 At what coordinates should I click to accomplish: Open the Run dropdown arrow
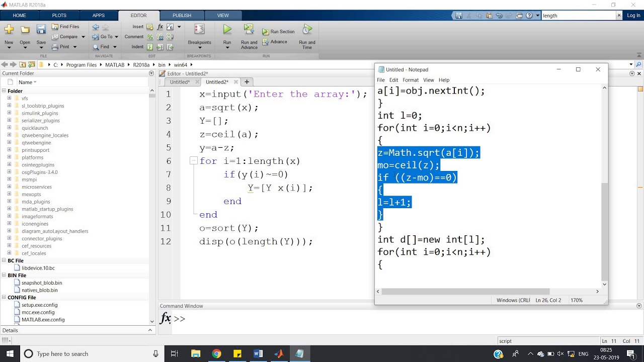[x=227, y=48]
